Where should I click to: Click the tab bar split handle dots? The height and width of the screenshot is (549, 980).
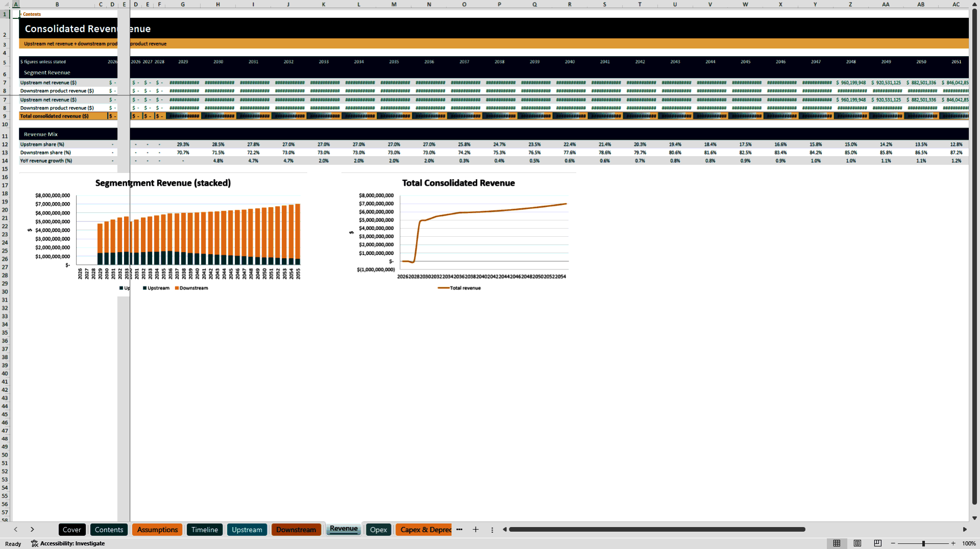click(x=492, y=530)
